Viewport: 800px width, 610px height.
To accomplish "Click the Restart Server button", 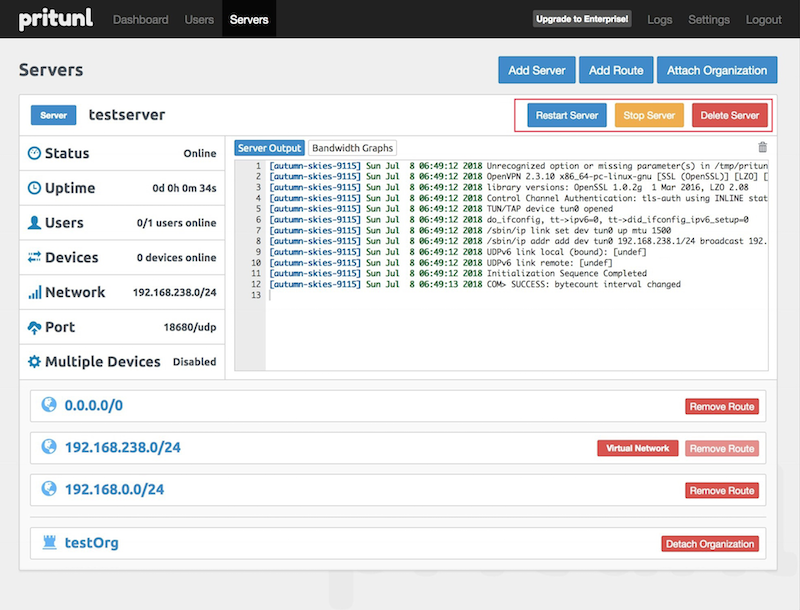I will (x=567, y=115).
